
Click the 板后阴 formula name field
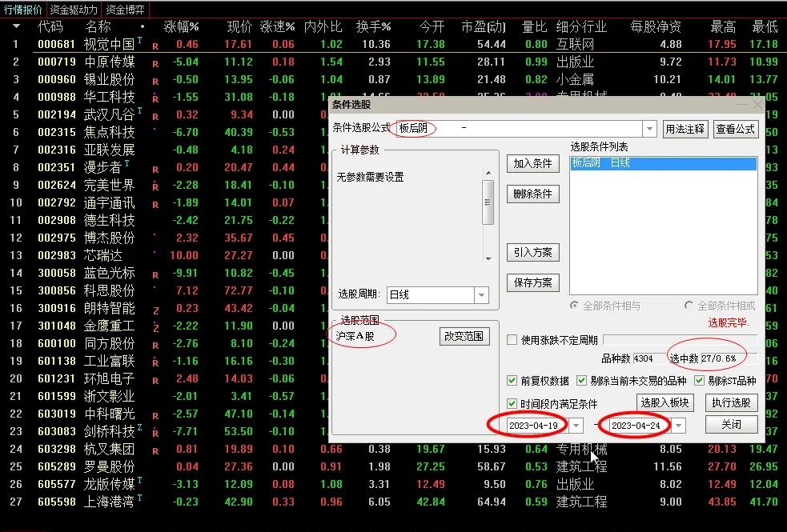[519, 128]
